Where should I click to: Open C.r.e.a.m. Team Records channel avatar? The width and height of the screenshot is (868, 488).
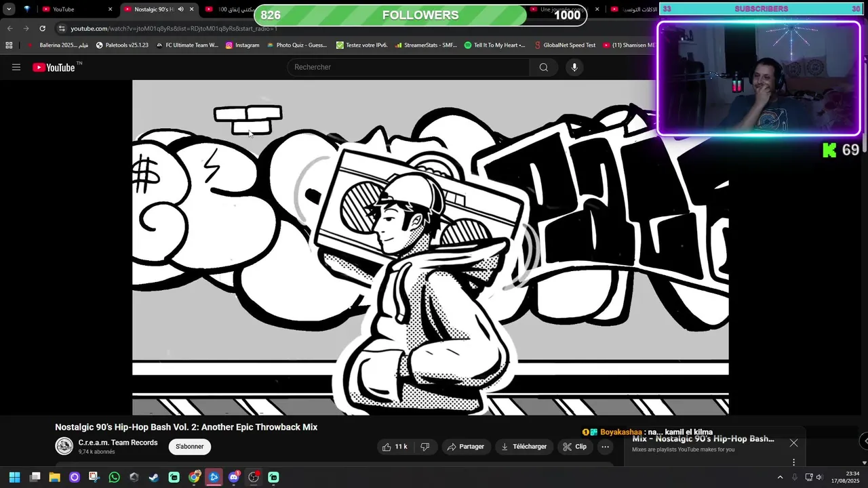(x=64, y=446)
